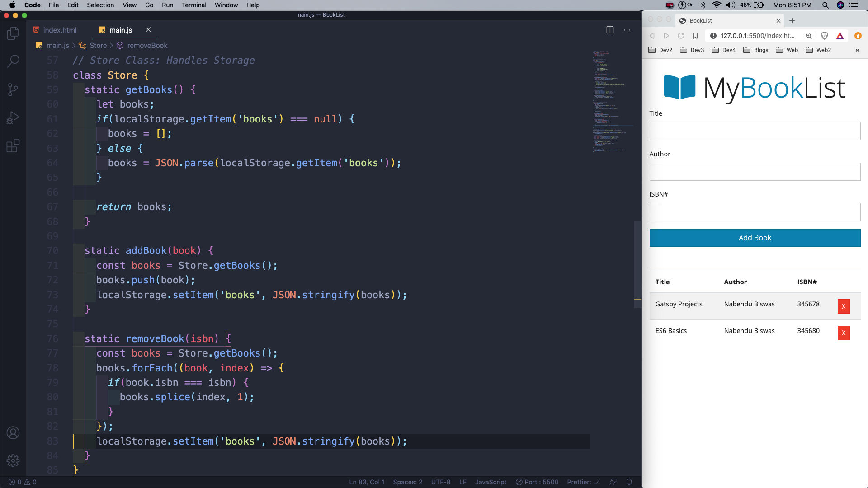Open Spotlight search in menu bar
This screenshot has height=488, width=868.
point(826,5)
